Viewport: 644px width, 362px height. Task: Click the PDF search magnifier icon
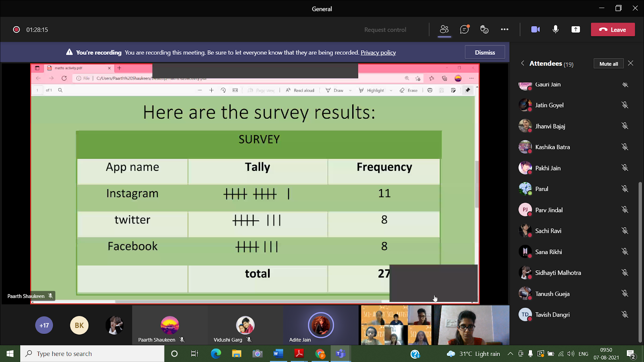tap(60, 90)
